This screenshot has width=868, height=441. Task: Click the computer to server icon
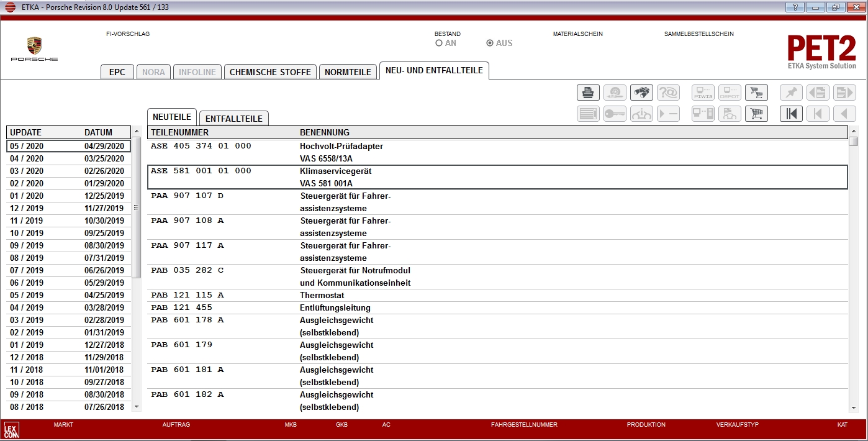(703, 114)
